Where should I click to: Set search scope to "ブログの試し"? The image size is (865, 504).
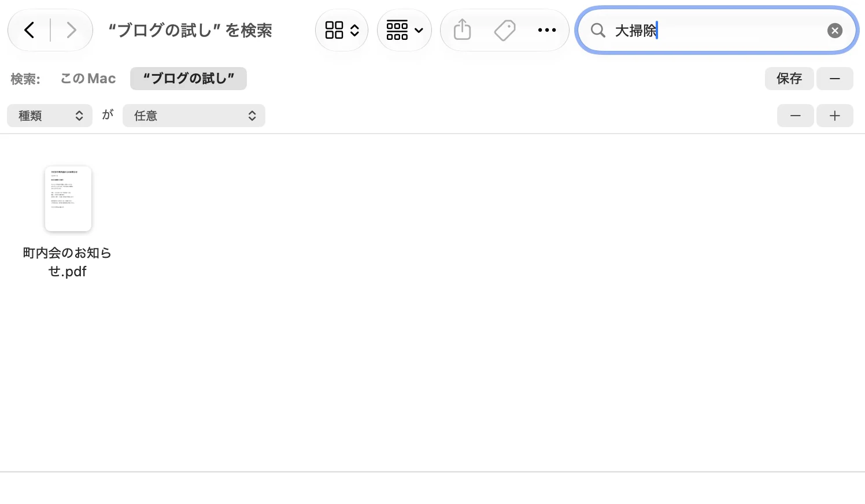[188, 79]
